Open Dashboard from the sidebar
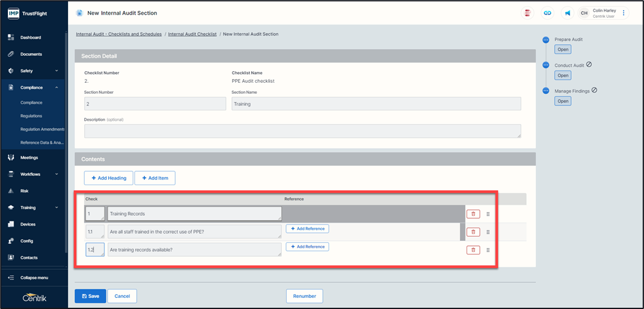The height and width of the screenshot is (309, 644). click(x=31, y=37)
